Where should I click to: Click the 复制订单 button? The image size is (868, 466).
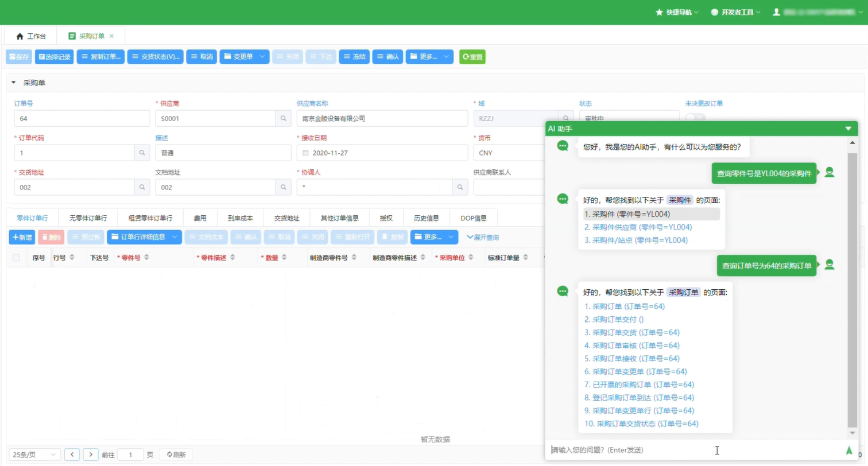coord(100,57)
